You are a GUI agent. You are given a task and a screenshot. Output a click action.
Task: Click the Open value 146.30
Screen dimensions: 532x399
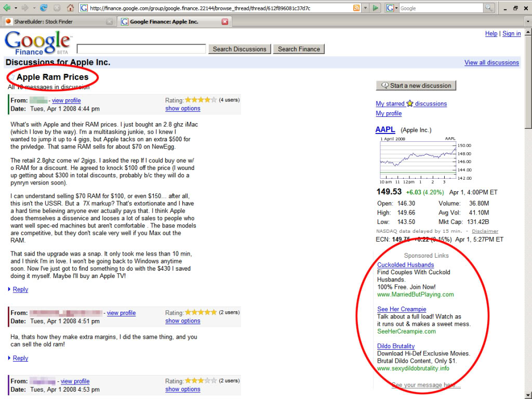(406, 204)
